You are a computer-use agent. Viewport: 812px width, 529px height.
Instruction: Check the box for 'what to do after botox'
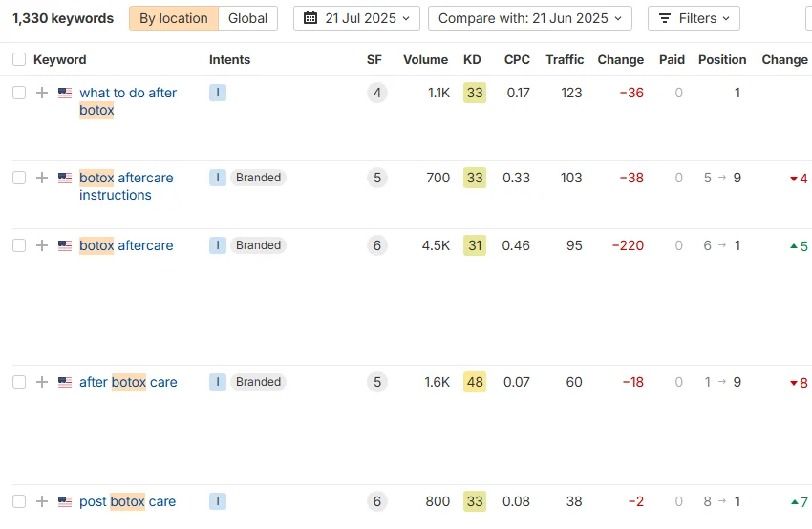(x=19, y=93)
